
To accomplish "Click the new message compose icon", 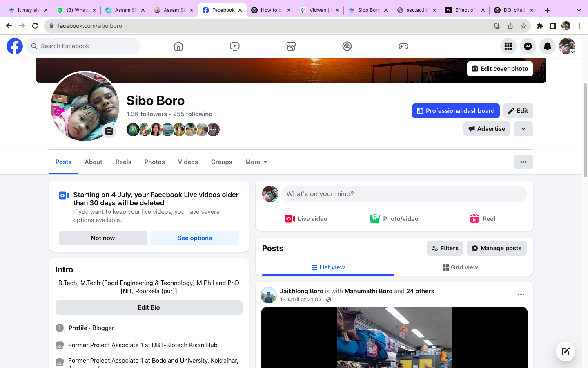I will click(565, 352).
